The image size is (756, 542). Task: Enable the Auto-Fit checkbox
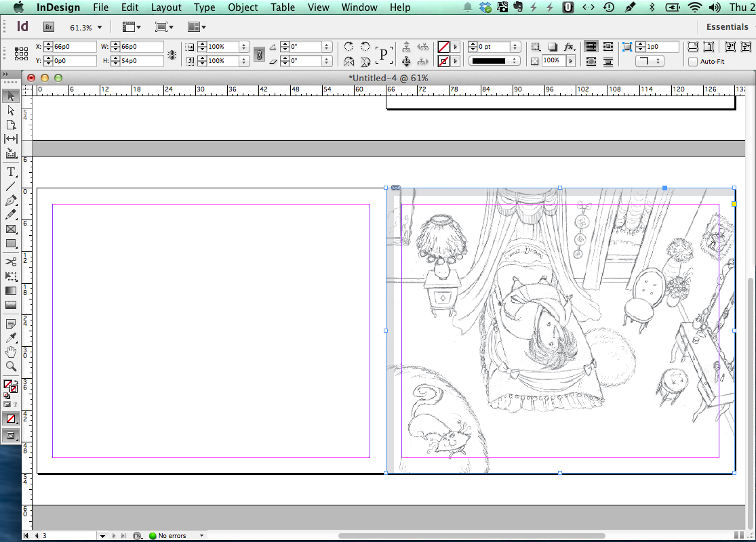693,62
